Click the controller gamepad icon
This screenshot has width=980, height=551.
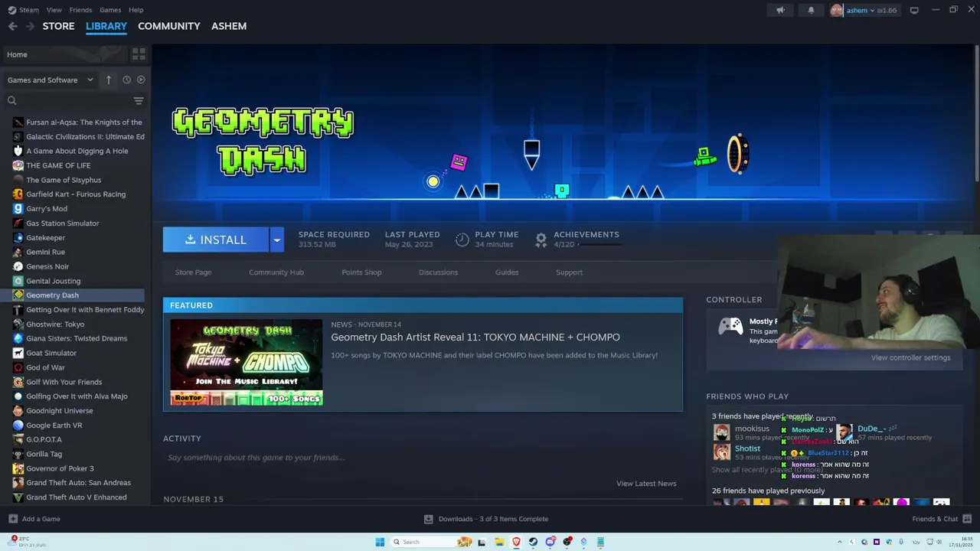[x=730, y=327]
